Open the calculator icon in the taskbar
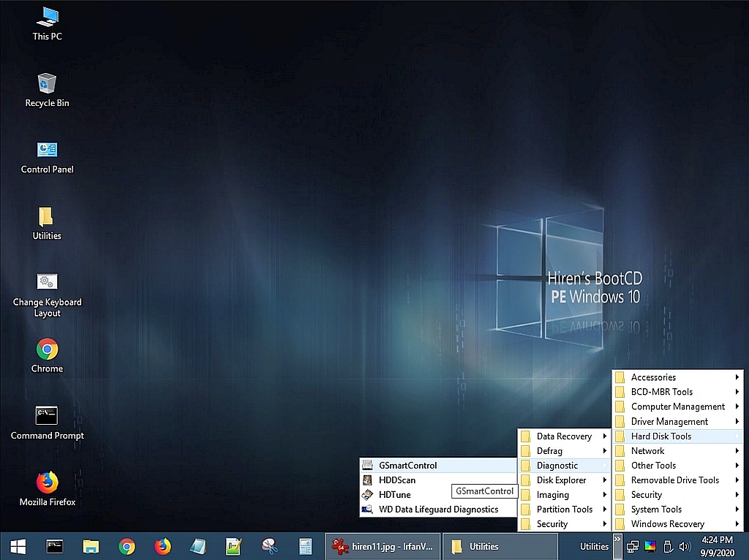Screen dimensions: 749x560 pos(305,546)
